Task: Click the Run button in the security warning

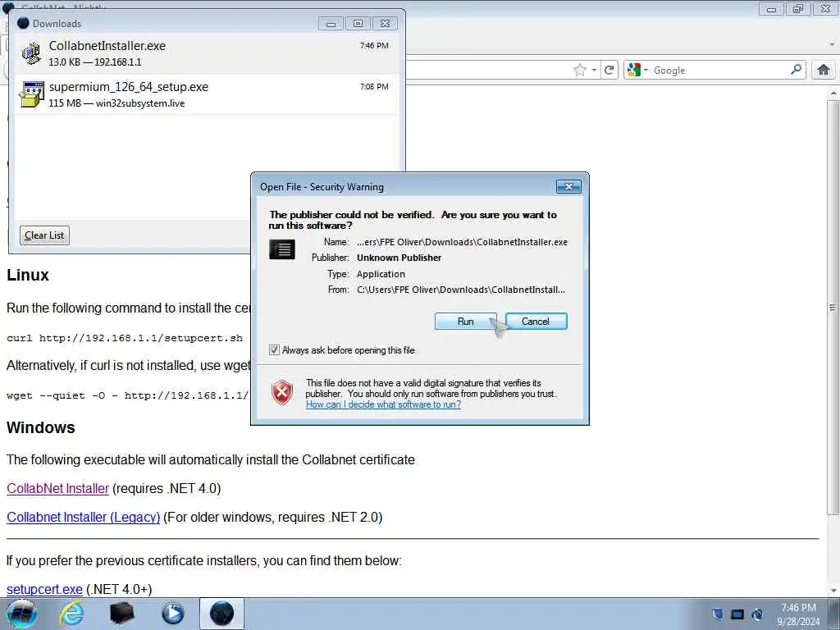Action: [465, 322]
